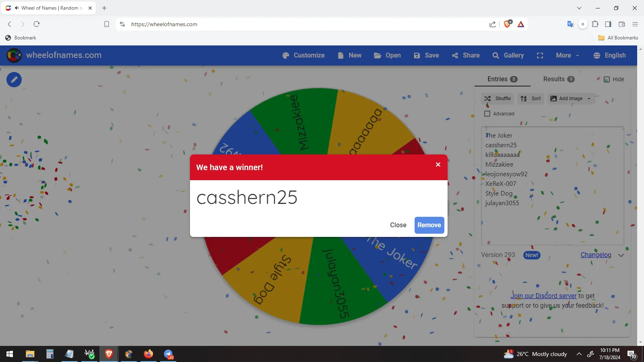This screenshot has height=362, width=644.
Task: Click the weather widget on taskbar
Action: click(x=535, y=354)
